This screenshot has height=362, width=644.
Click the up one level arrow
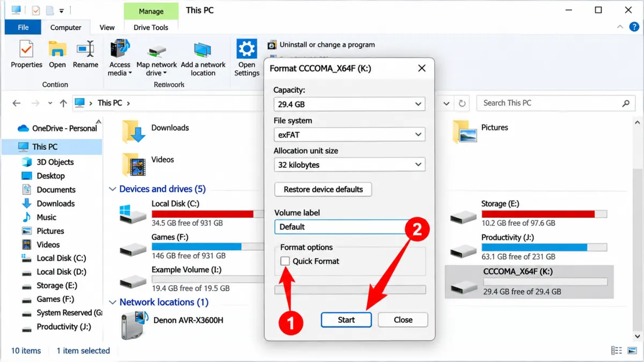(63, 103)
